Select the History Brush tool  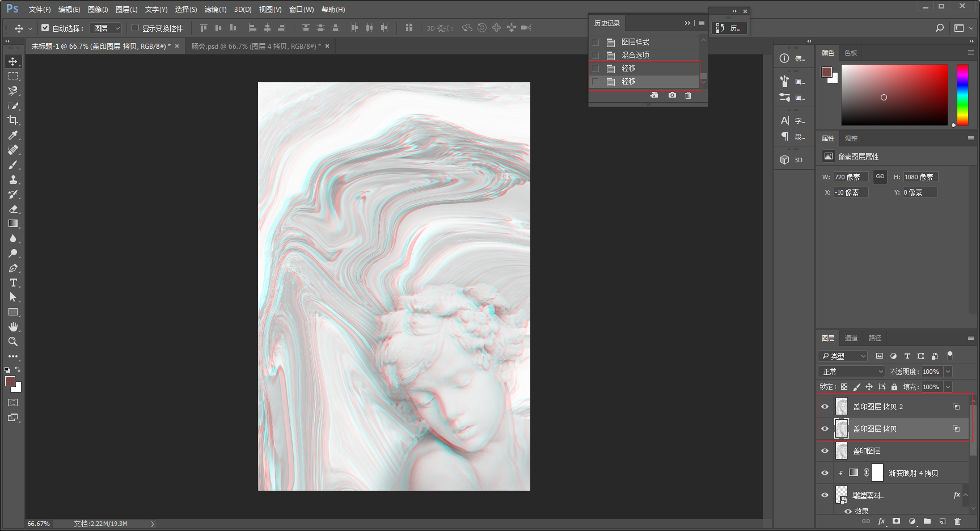[13, 194]
